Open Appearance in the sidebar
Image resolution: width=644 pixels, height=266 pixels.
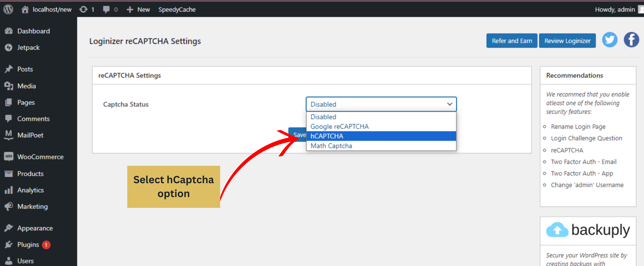pyautogui.click(x=35, y=228)
